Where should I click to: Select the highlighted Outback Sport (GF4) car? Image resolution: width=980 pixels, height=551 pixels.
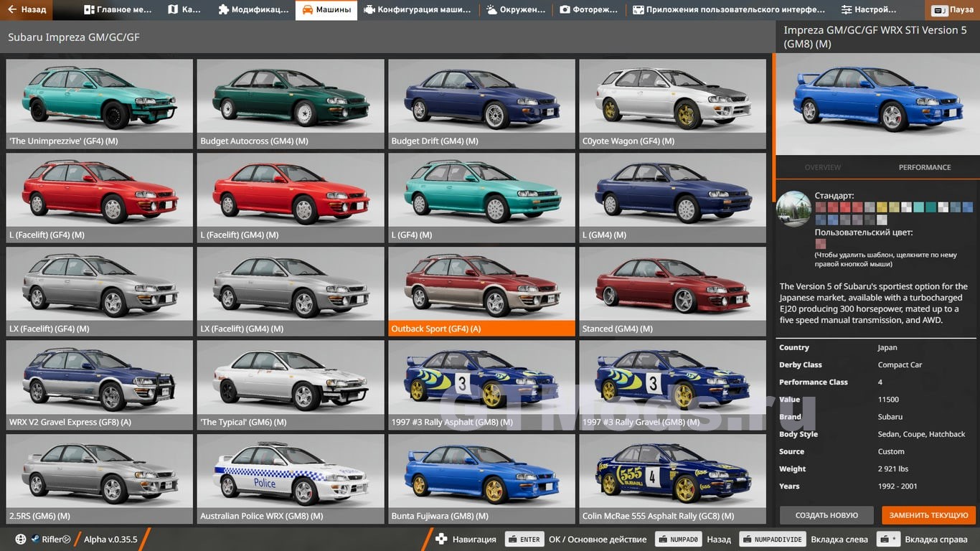pos(481,292)
